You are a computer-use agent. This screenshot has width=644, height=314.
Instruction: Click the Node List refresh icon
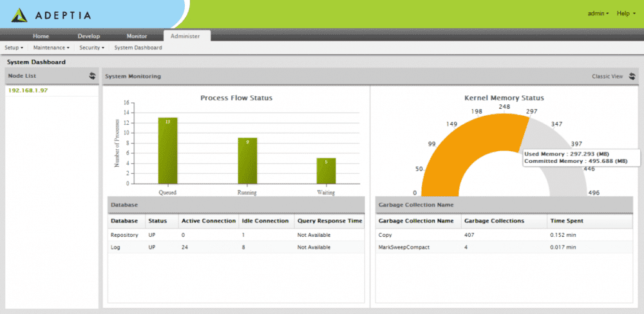pyautogui.click(x=92, y=76)
